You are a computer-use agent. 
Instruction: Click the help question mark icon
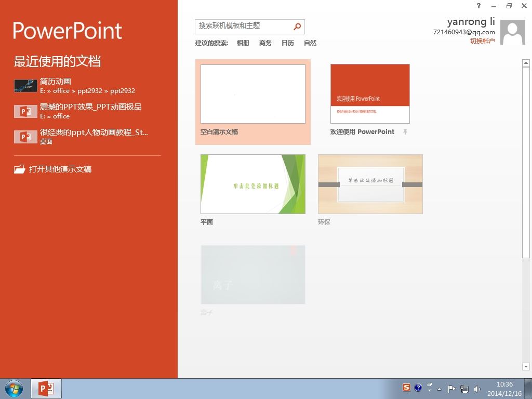click(x=478, y=5)
